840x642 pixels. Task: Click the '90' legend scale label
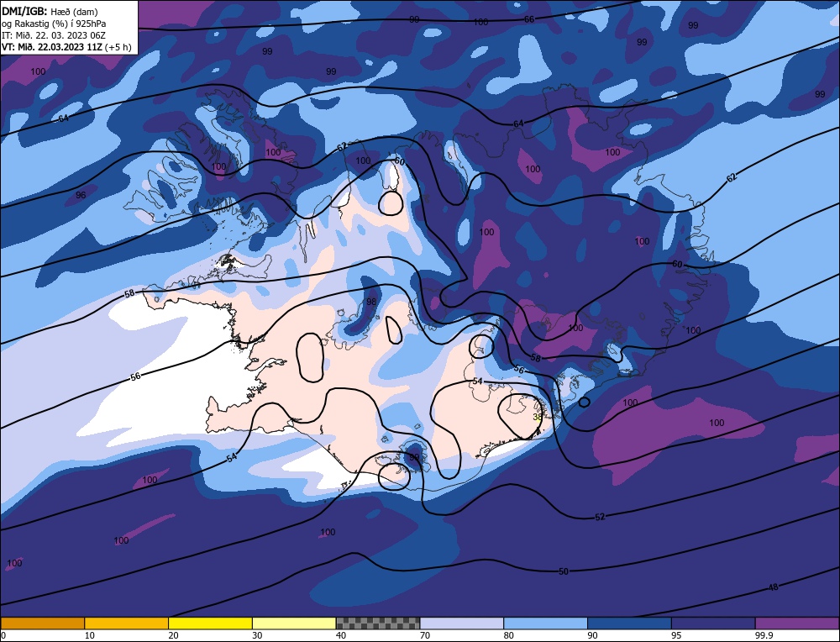(592, 635)
